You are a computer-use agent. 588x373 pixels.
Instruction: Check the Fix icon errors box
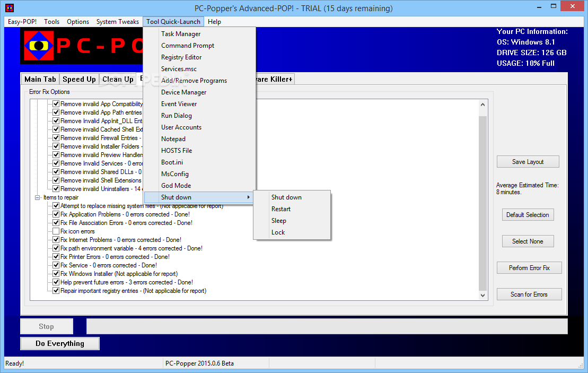point(56,231)
